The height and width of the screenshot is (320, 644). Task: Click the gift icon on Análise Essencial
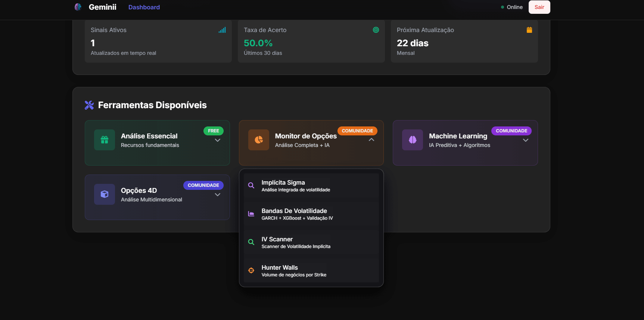click(105, 140)
